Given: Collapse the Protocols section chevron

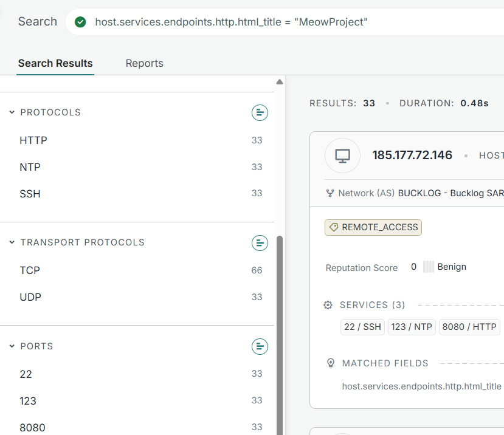Looking at the screenshot, I should point(12,112).
